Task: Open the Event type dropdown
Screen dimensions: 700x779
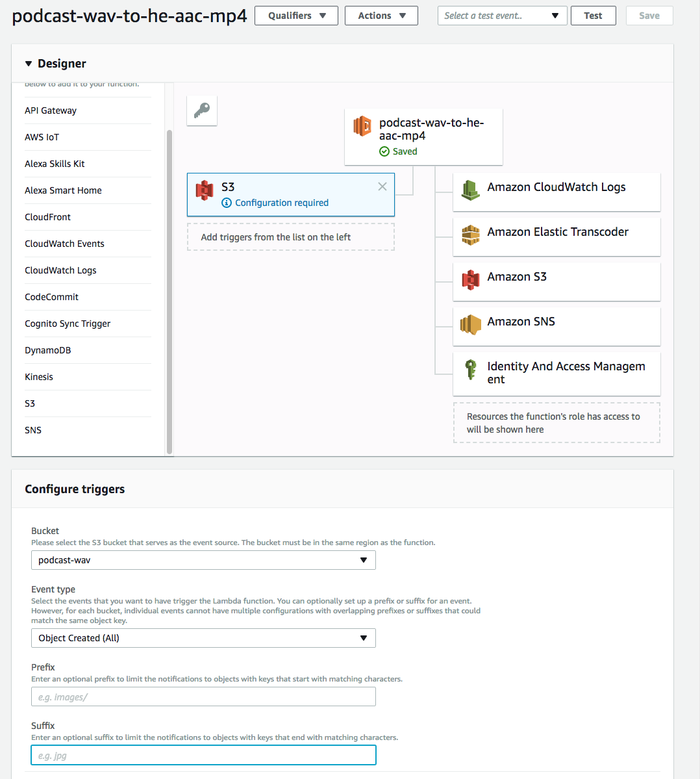Action: tap(203, 638)
